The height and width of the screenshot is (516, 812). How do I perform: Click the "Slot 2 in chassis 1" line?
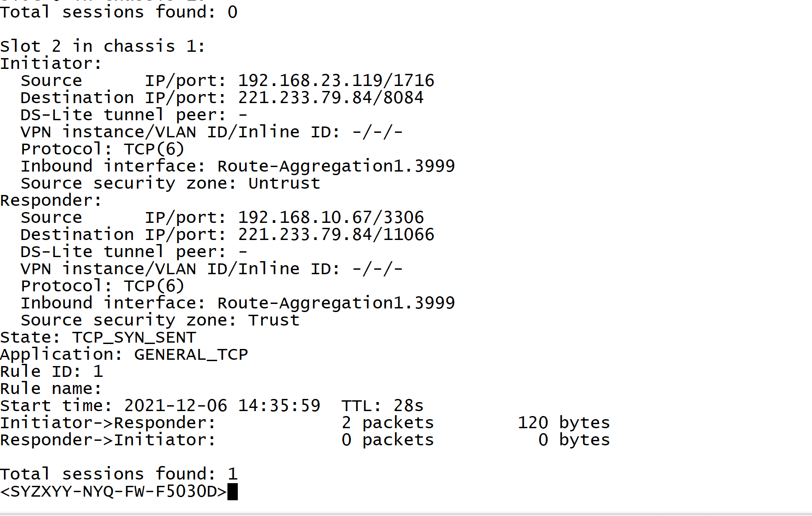103,46
